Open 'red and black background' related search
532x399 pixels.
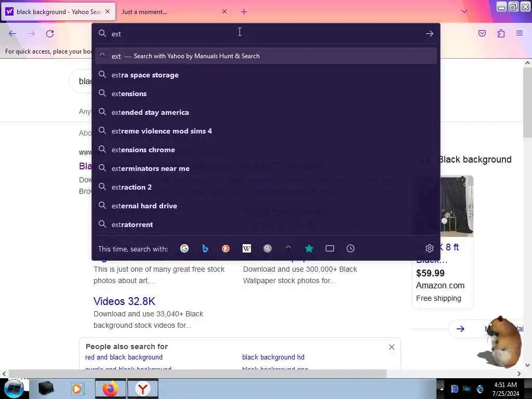click(124, 357)
